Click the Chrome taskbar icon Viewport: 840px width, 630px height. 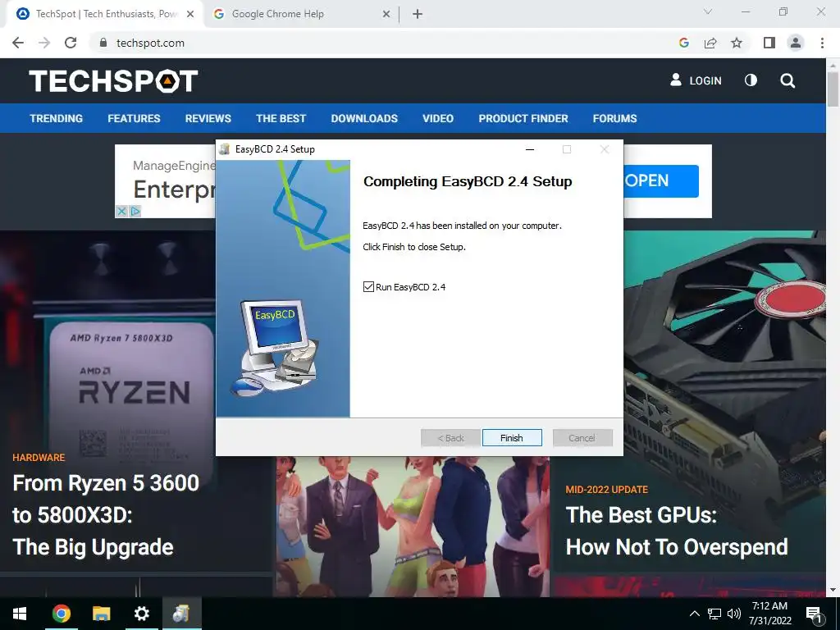point(61,614)
